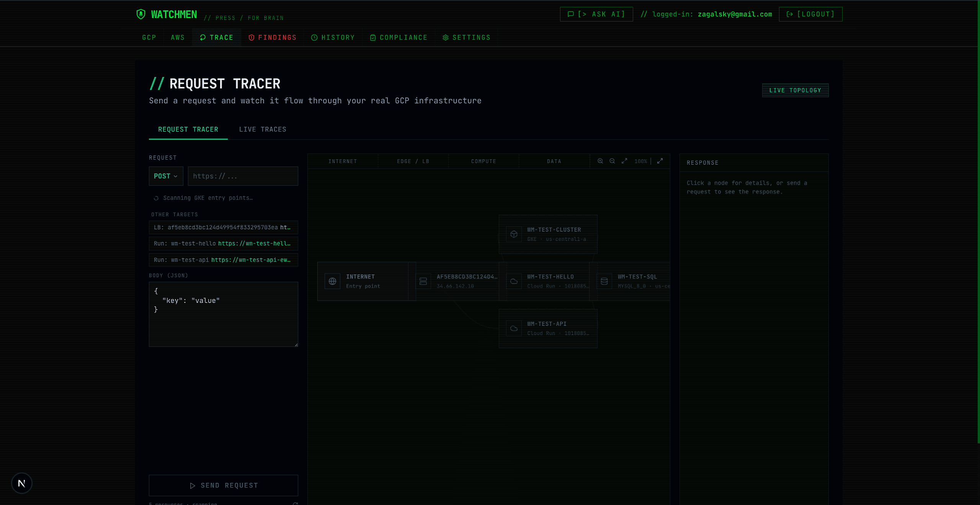
Task: Click the cube icon on WM-TEST-CLUSTER node
Action: point(514,234)
